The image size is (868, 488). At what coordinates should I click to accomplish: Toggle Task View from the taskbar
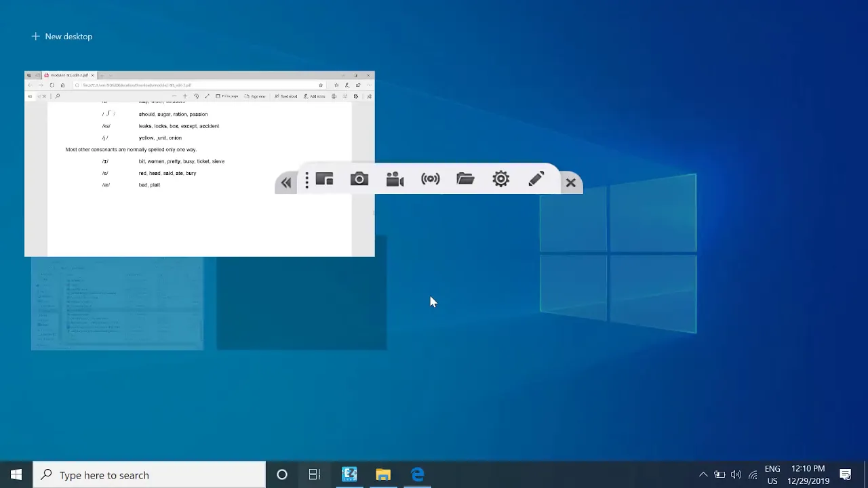[x=315, y=475]
